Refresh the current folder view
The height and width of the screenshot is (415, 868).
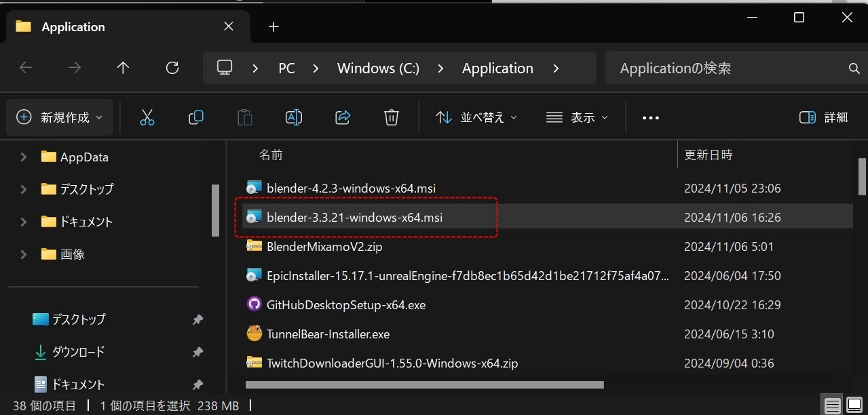click(x=172, y=68)
